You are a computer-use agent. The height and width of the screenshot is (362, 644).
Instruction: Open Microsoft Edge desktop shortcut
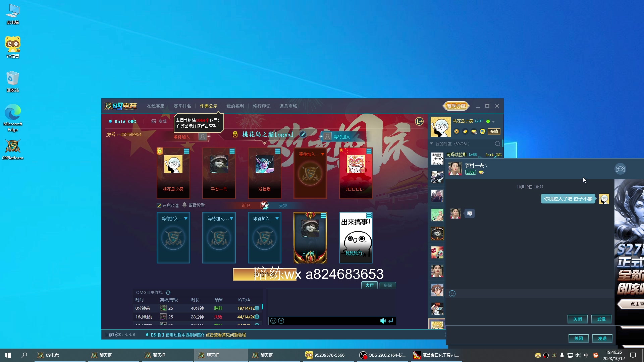tap(13, 118)
